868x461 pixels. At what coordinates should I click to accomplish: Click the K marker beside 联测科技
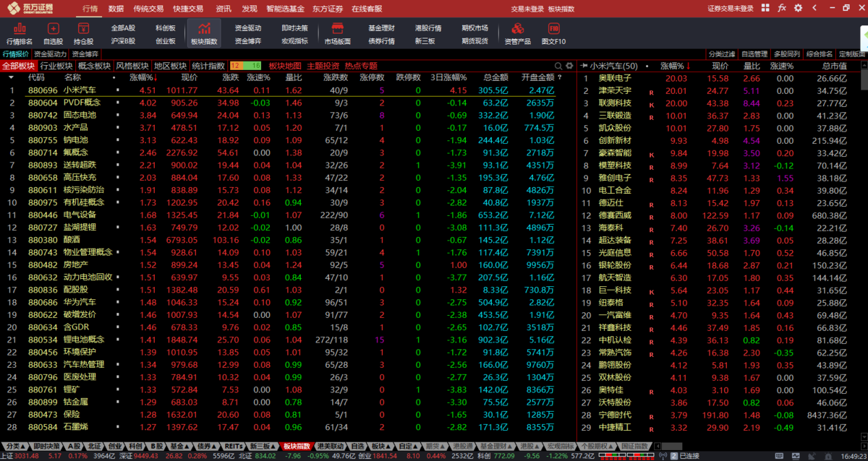(651, 104)
